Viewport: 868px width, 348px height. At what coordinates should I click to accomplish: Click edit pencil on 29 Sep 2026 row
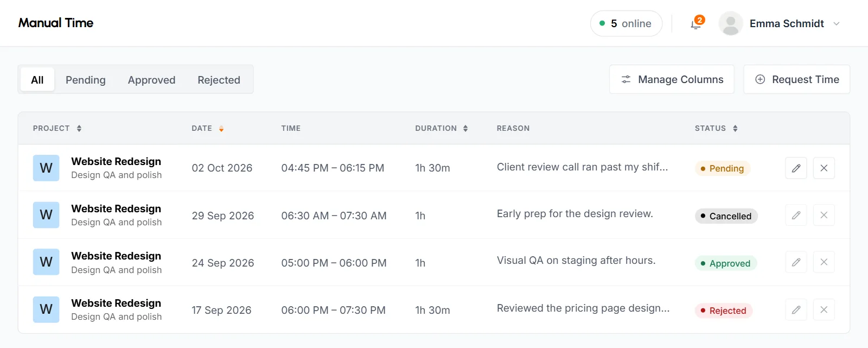pos(796,215)
